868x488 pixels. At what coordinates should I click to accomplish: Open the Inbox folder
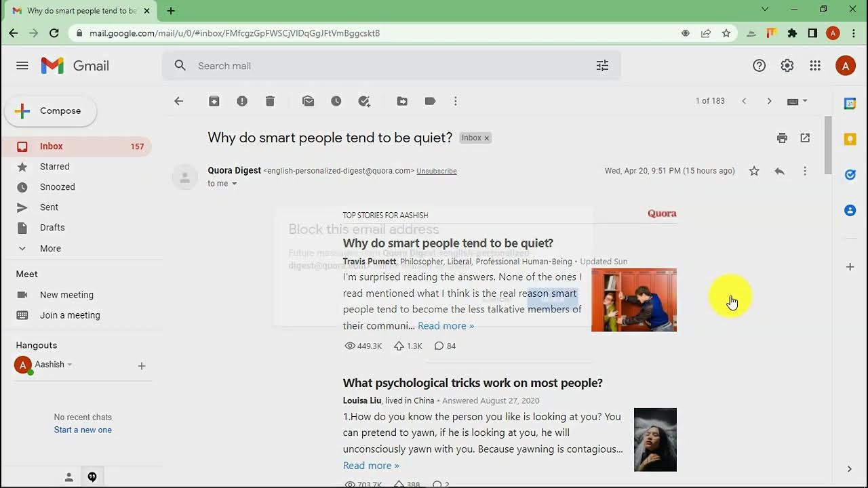coord(76,146)
